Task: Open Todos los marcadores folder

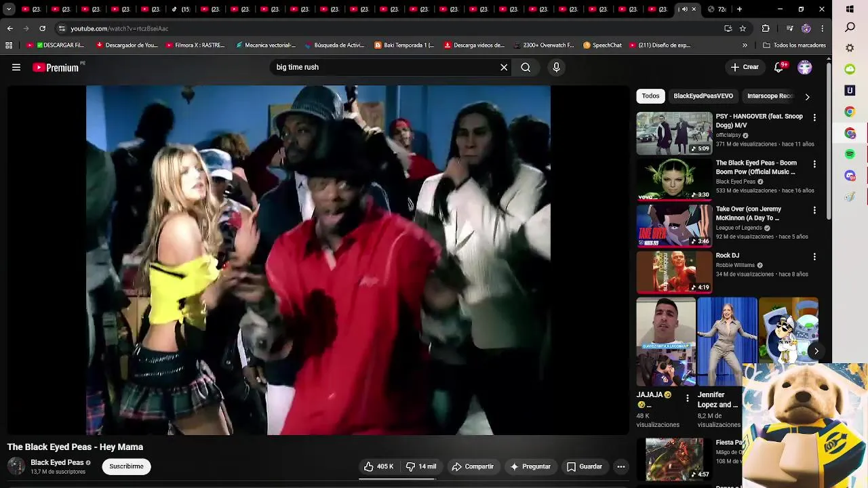Action: tap(794, 45)
